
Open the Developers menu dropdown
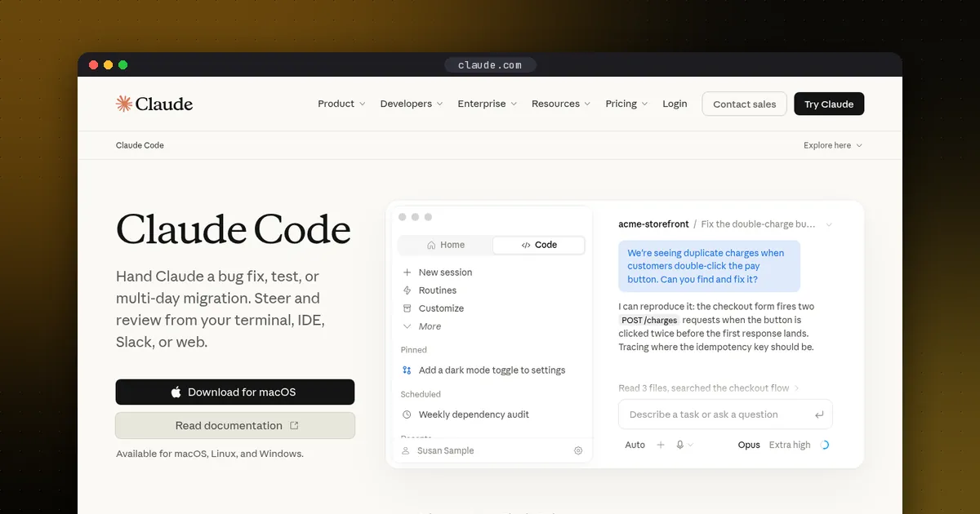[x=412, y=104]
